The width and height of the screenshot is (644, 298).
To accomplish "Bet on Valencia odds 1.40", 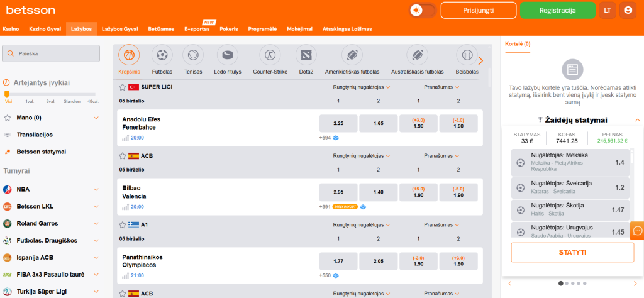I will pos(378,192).
